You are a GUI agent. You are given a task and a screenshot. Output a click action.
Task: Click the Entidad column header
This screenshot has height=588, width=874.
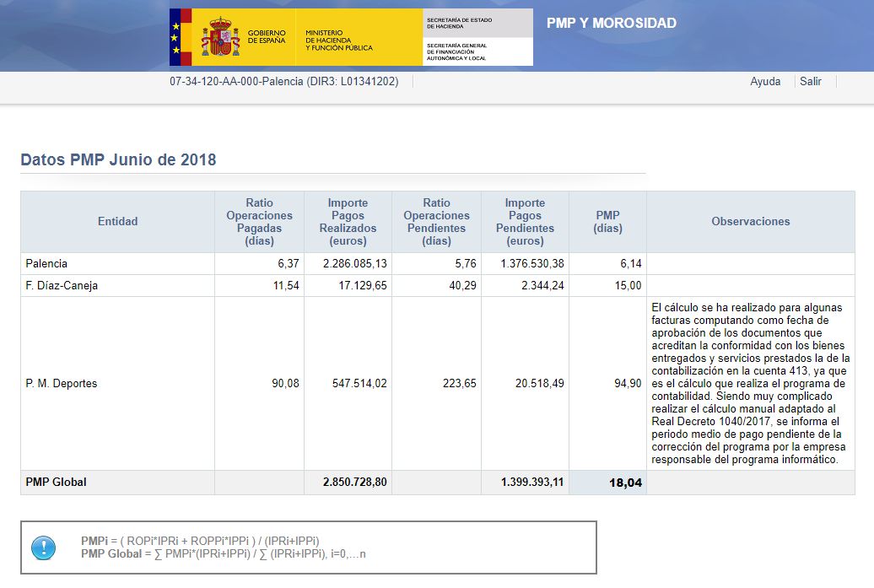117,222
